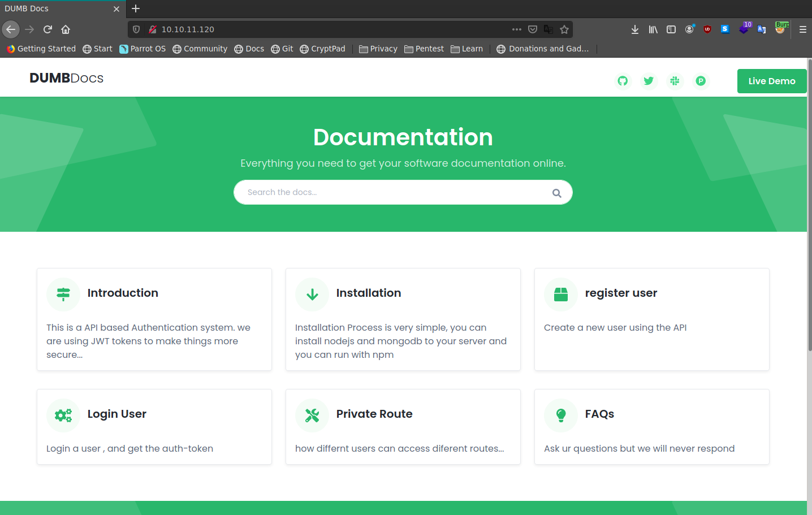Toggle the Firefox sidebar icon
The width and height of the screenshot is (812, 515).
click(671, 29)
